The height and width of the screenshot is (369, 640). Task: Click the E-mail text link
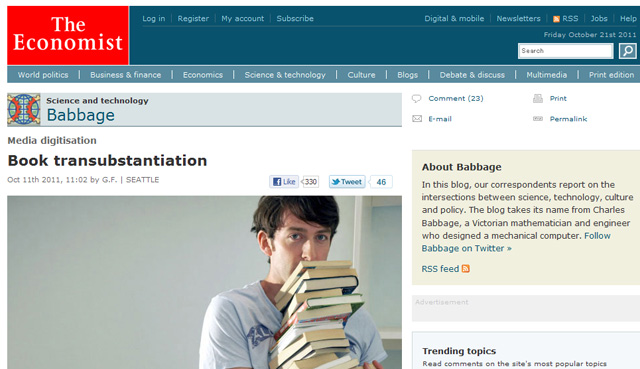click(x=440, y=119)
